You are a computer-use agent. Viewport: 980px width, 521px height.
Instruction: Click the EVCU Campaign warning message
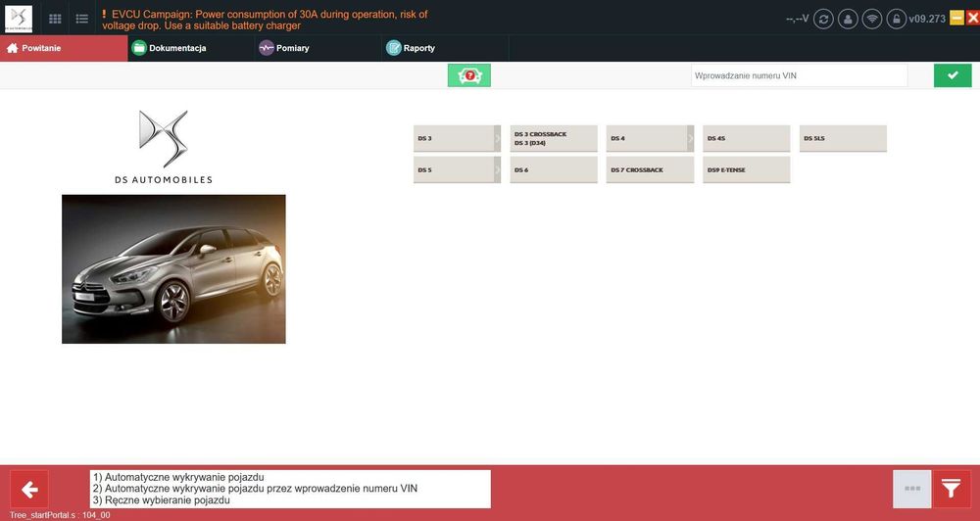[x=265, y=20]
